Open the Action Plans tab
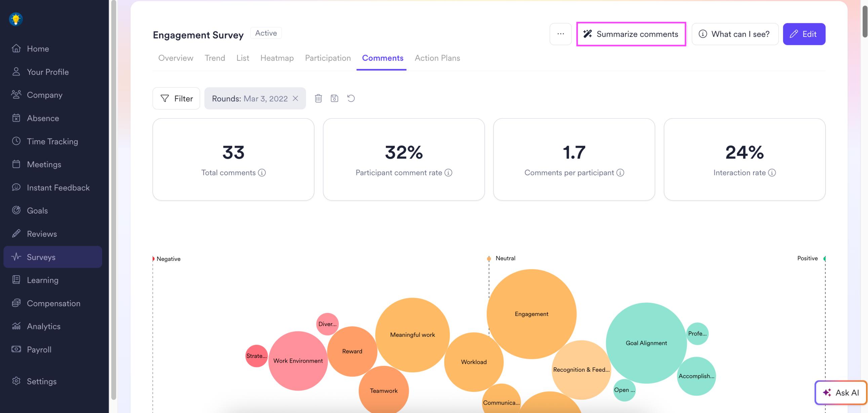Image resolution: width=868 pixels, height=413 pixels. pyautogui.click(x=437, y=58)
